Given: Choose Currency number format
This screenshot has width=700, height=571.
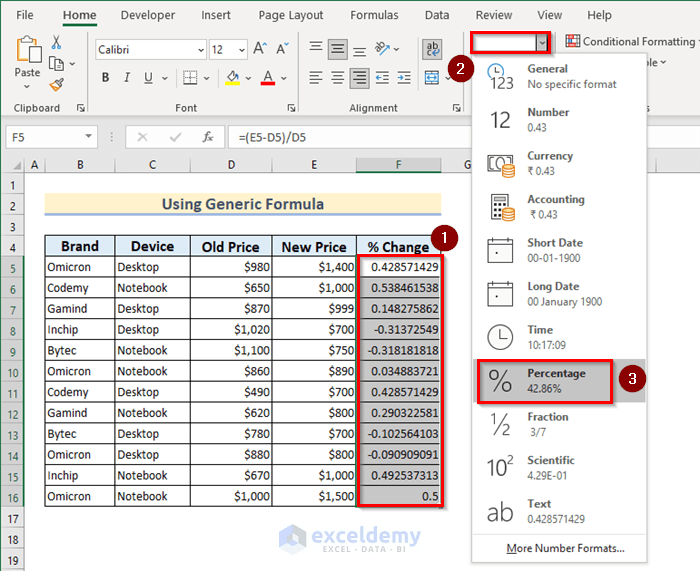Looking at the screenshot, I should pos(559,163).
